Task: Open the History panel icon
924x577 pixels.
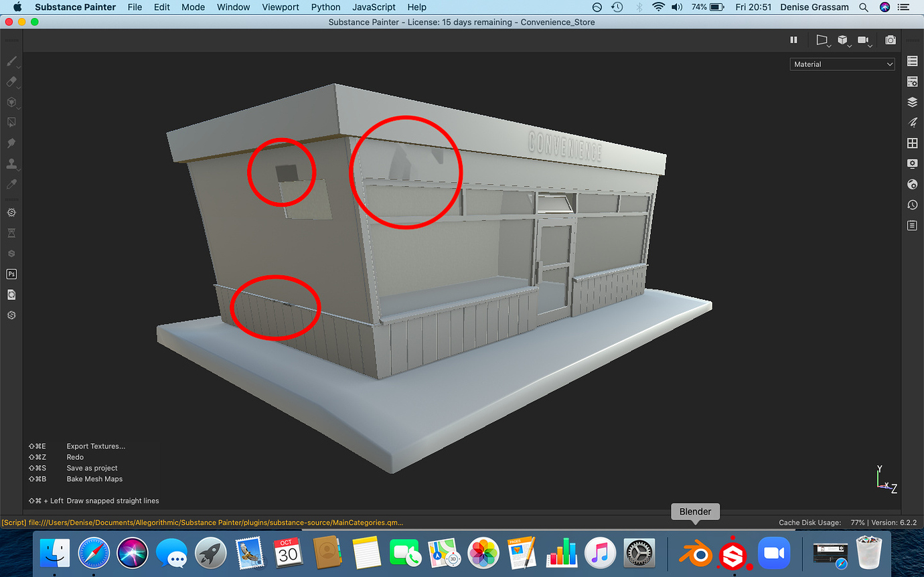Action: point(912,204)
